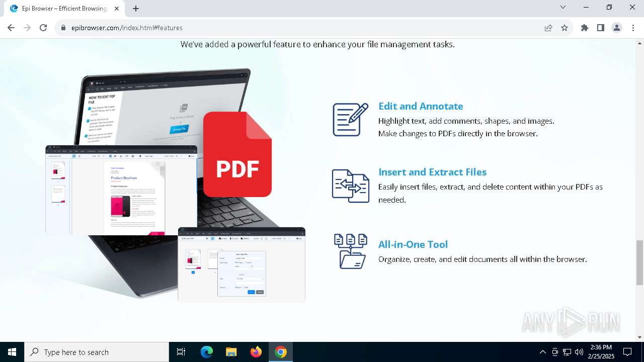Reload the Epi Browser page

[x=43, y=28]
